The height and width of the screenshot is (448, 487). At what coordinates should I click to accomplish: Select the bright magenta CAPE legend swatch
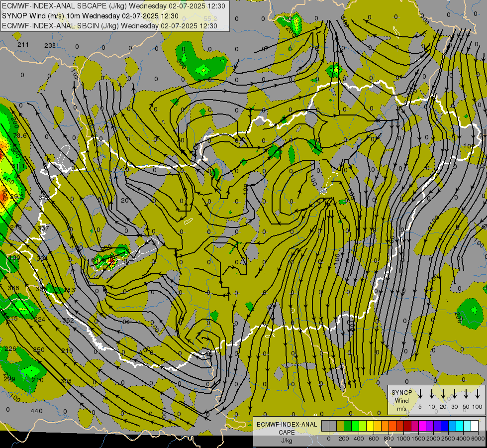(x=422, y=426)
